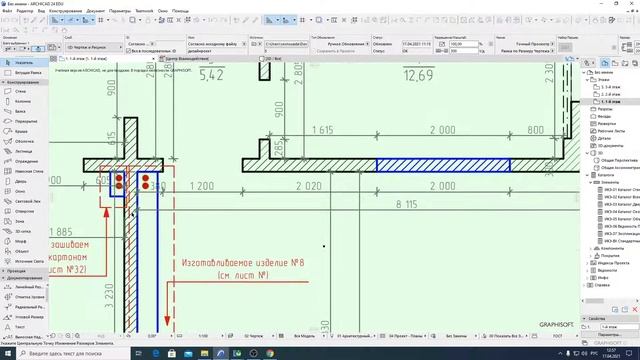Open Microsoft Edge from the taskbar

tap(156, 353)
